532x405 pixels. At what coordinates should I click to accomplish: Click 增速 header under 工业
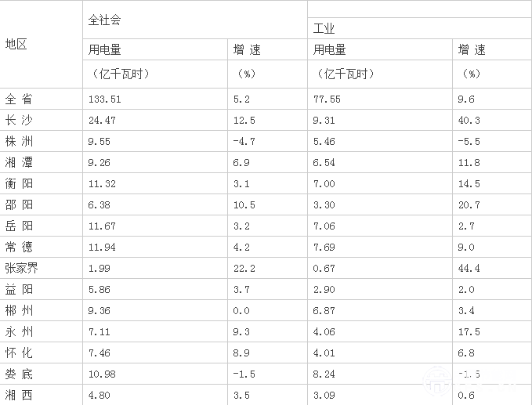(472, 50)
